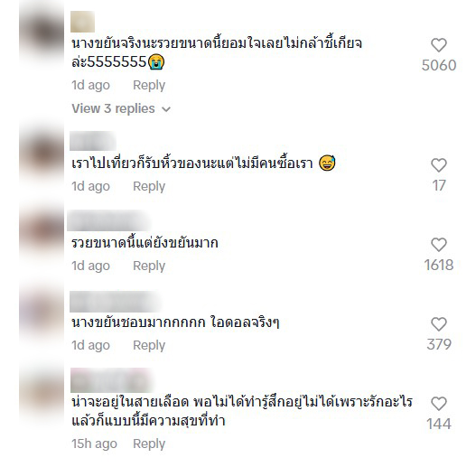
Task: Like the comment with 144 likes
Action: tap(439, 404)
